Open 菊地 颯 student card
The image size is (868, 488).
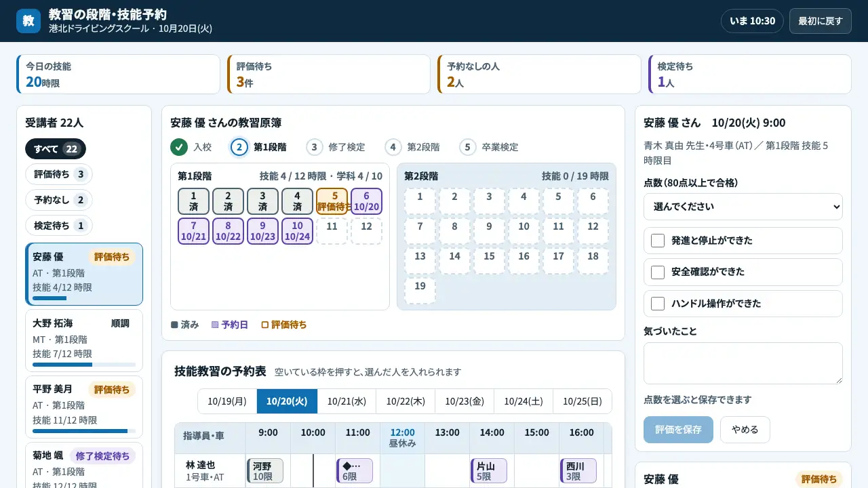(x=84, y=466)
